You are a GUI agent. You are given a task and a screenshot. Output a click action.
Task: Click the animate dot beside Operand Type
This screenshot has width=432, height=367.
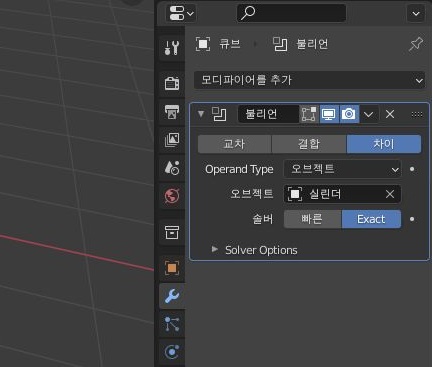click(412, 169)
